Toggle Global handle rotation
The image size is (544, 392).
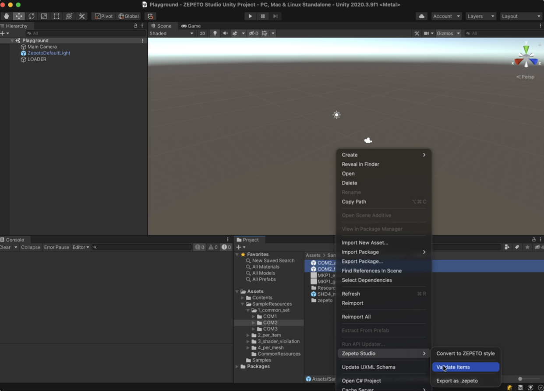click(129, 16)
